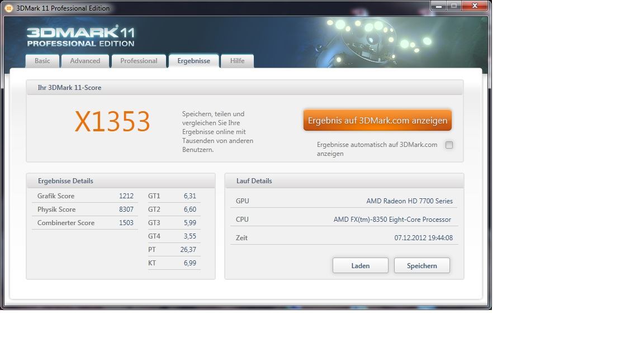Close the 3DMark 11 window
The image size is (644, 362).
(x=475, y=6)
